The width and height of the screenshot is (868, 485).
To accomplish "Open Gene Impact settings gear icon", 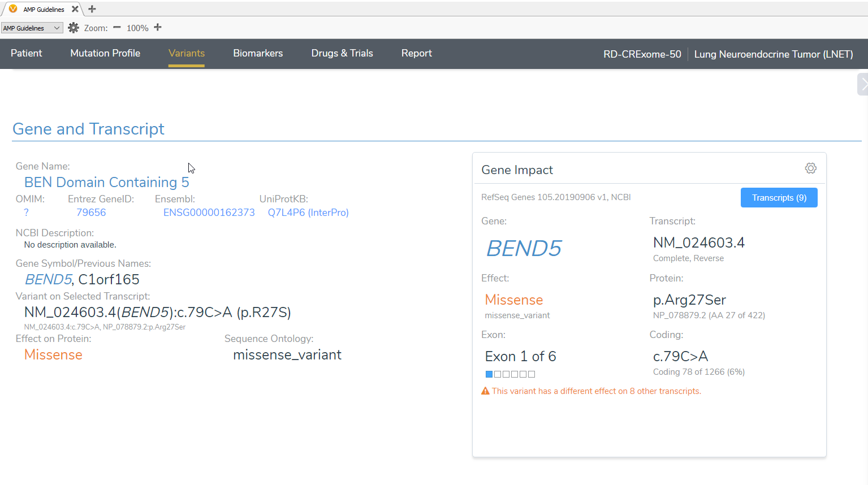I will [810, 168].
